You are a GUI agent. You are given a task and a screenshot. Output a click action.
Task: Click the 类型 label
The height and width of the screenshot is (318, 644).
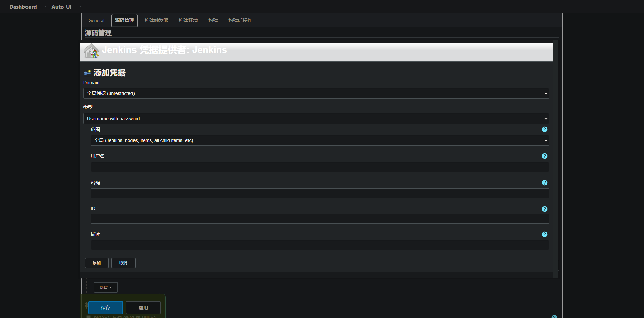click(x=88, y=107)
